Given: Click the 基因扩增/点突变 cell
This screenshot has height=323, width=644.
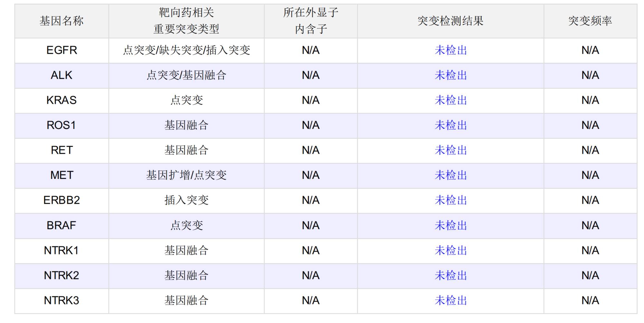Looking at the screenshot, I should click(x=186, y=175).
